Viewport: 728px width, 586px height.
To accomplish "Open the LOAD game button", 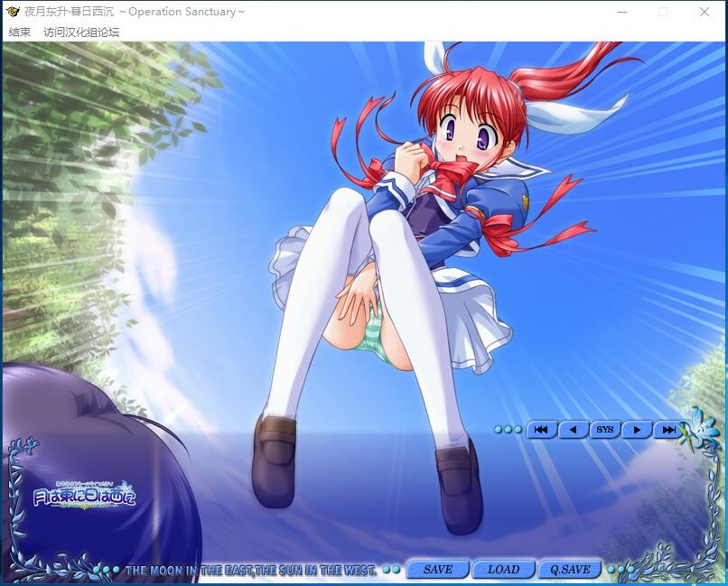I will pyautogui.click(x=503, y=570).
